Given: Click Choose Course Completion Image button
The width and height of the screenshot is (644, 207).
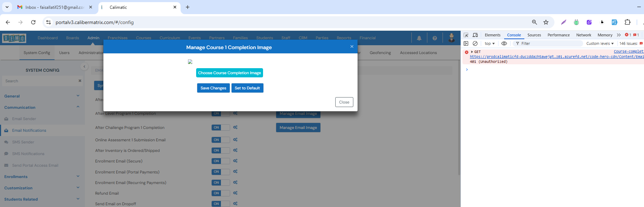Looking at the screenshot, I should click(x=229, y=73).
